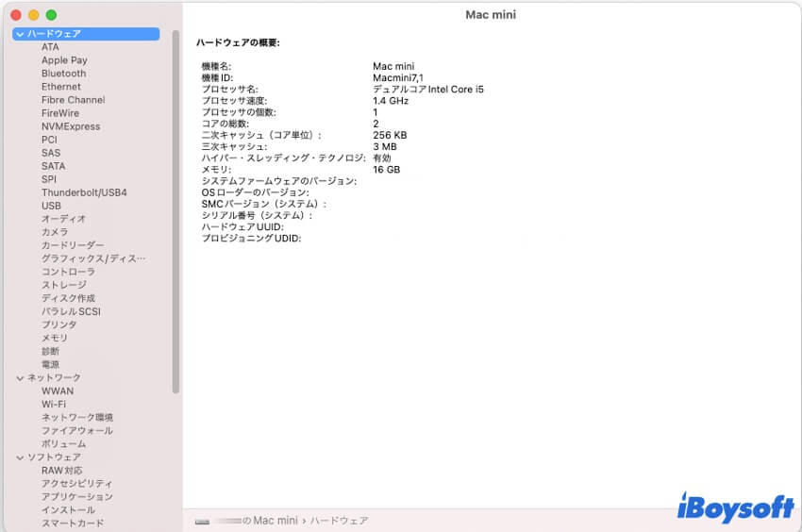Collapse the ネットワーク section chevron
This screenshot has height=532, width=802.
coord(20,378)
